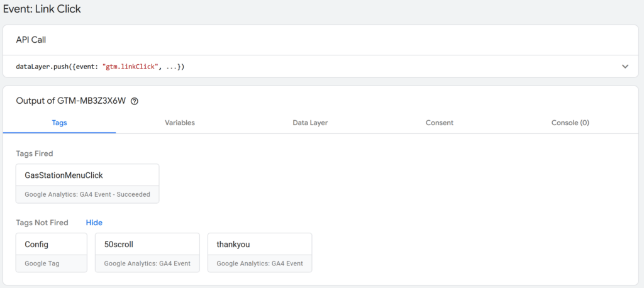The height and width of the screenshot is (288, 644).
Task: Click the Event: Link Click heading
Action: tap(42, 9)
